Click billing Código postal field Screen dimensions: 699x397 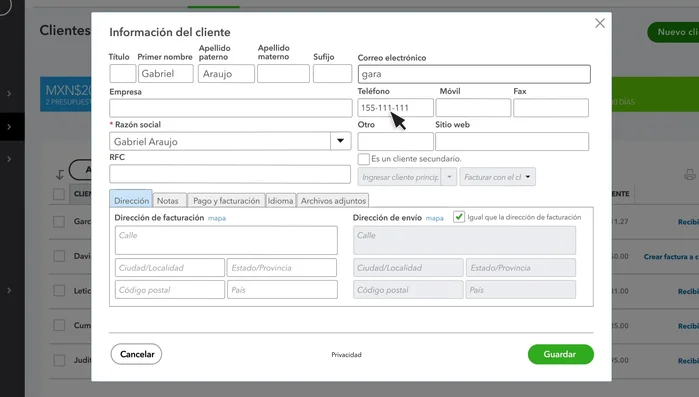pyautogui.click(x=170, y=290)
